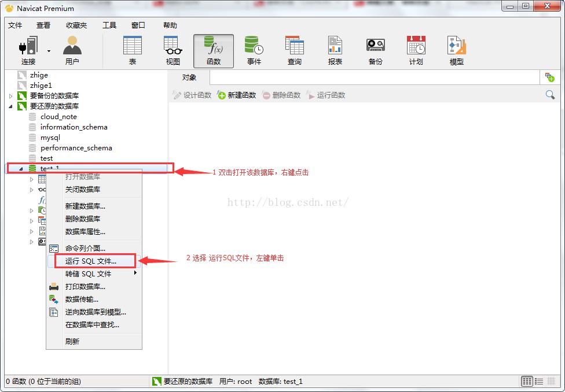Select the 要还原的数据库 connection
The width and height of the screenshot is (565, 392).
pos(54,106)
